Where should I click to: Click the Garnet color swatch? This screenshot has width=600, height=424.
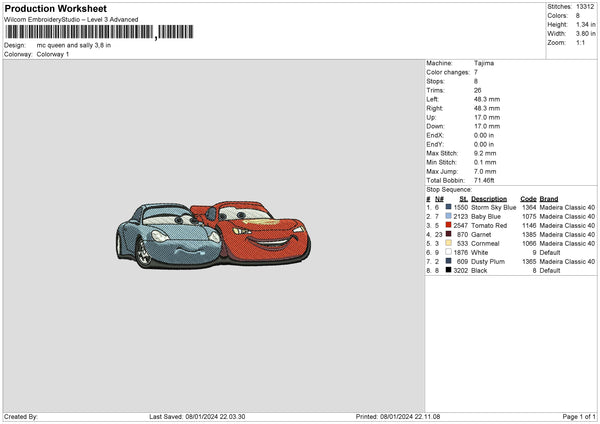point(448,234)
